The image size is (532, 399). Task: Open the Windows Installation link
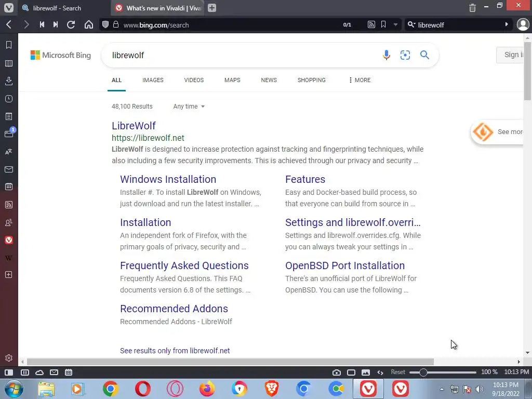point(168,179)
